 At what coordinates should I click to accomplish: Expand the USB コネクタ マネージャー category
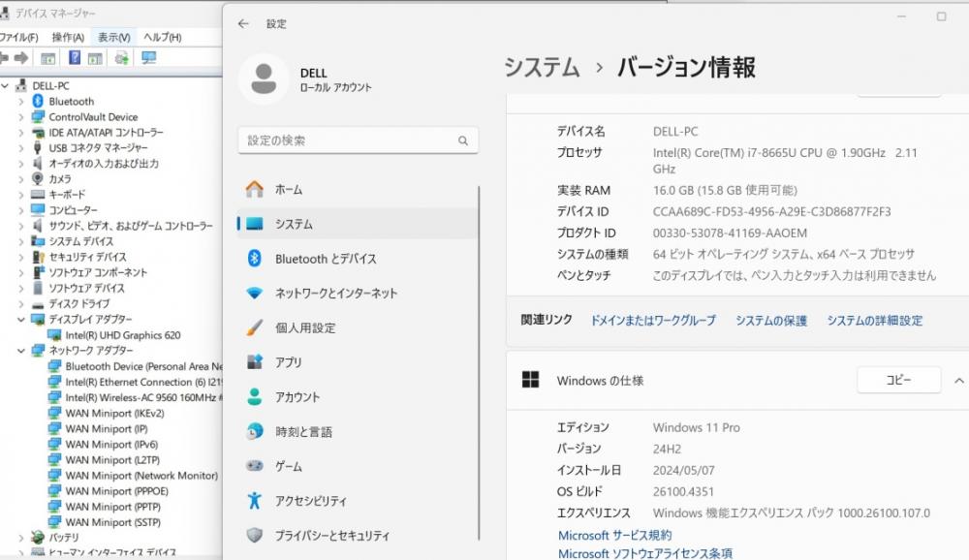point(21,147)
